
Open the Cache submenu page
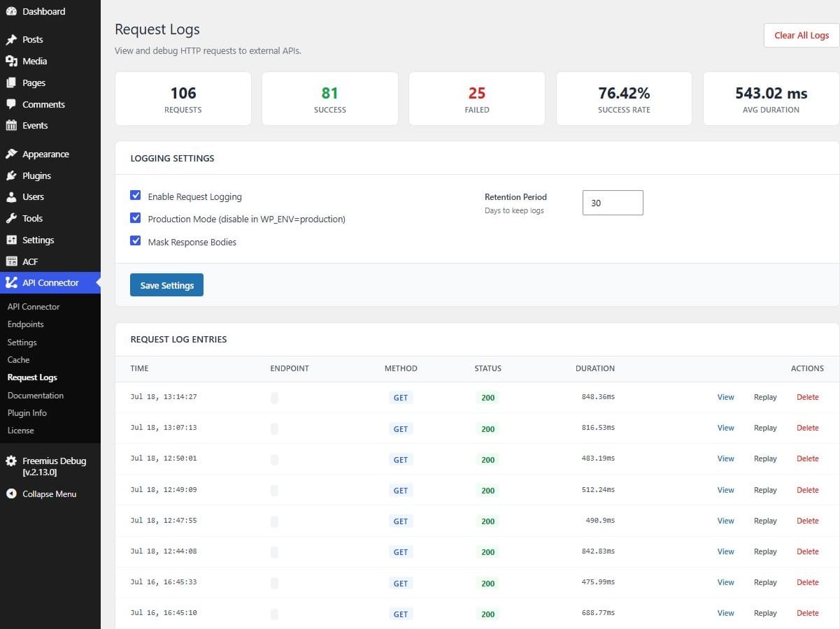(x=19, y=360)
